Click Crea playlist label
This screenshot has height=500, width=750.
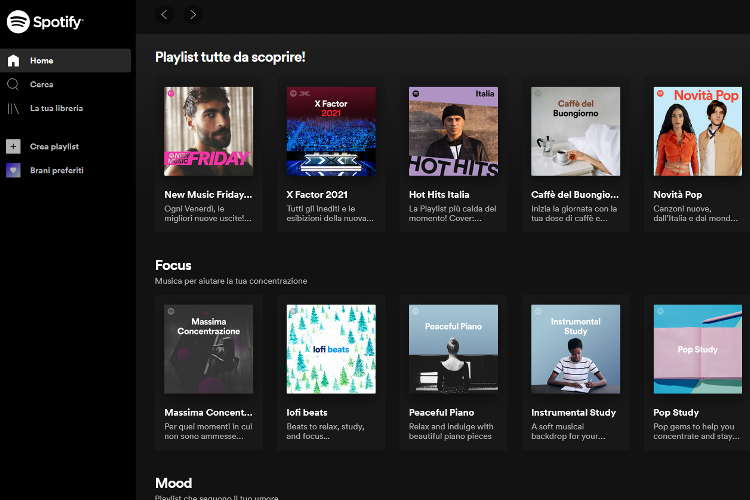[x=54, y=146]
